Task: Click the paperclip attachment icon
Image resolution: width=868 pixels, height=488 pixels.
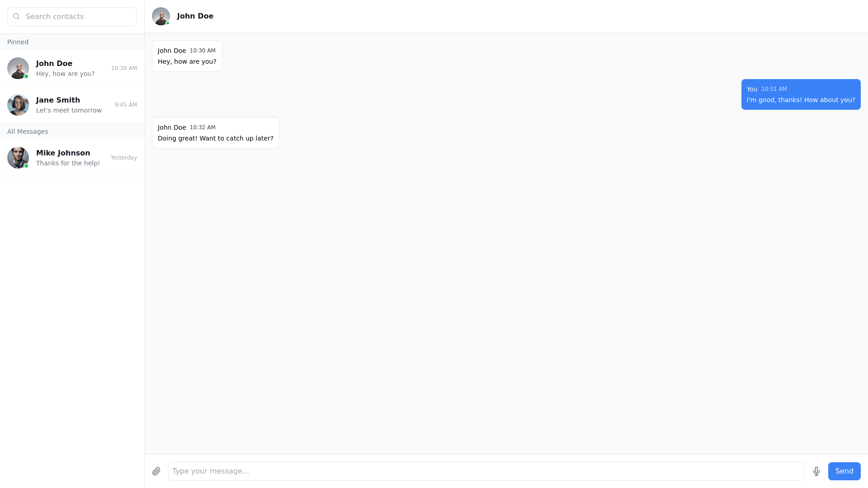Action: [x=156, y=471]
